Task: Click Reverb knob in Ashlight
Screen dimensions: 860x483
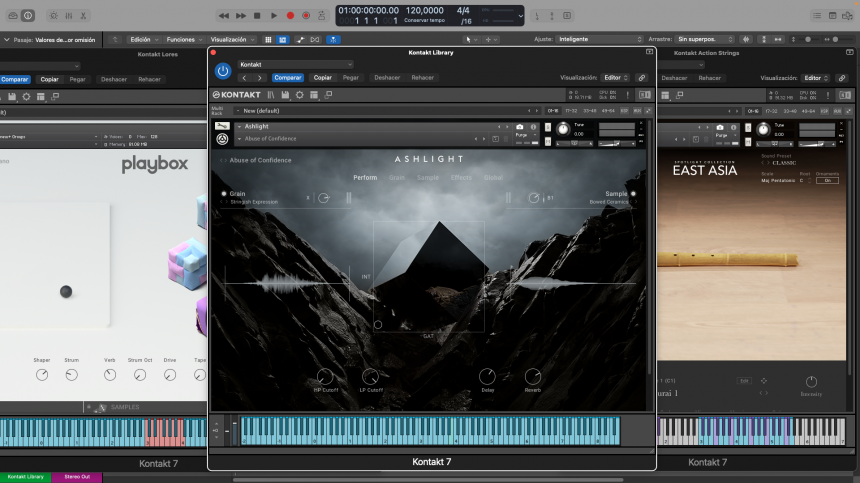Action: [x=533, y=377]
